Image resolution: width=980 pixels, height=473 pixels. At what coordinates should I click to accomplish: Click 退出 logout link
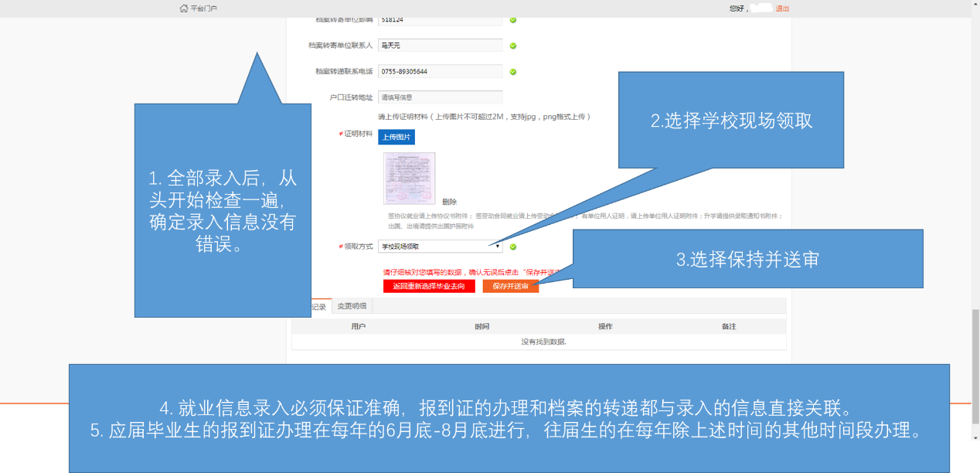coord(782,9)
